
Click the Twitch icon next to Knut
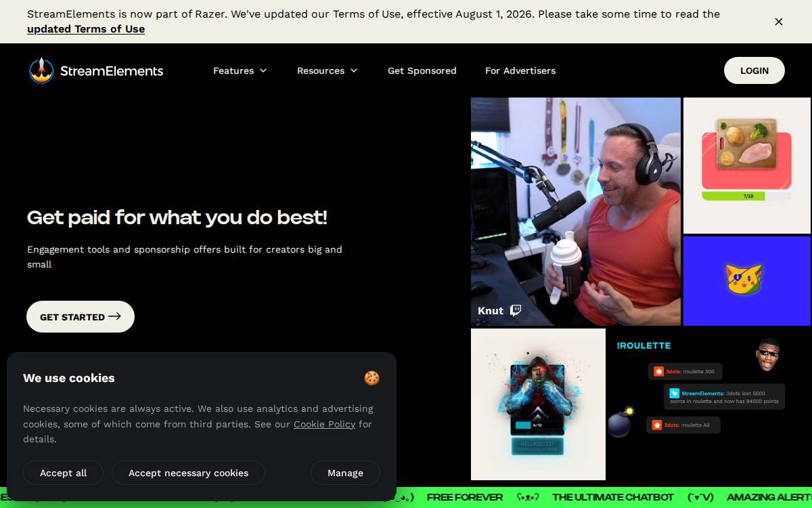[516, 310]
